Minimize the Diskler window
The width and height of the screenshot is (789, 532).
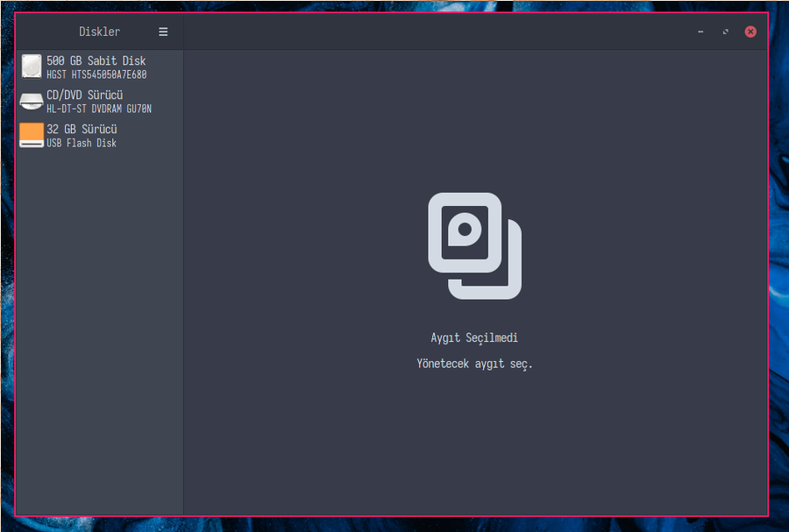[x=700, y=32]
